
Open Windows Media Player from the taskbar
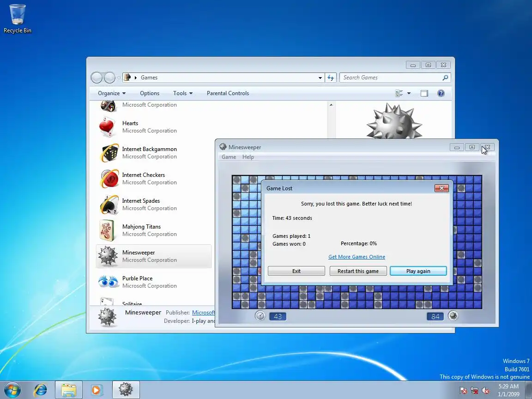coord(97,390)
